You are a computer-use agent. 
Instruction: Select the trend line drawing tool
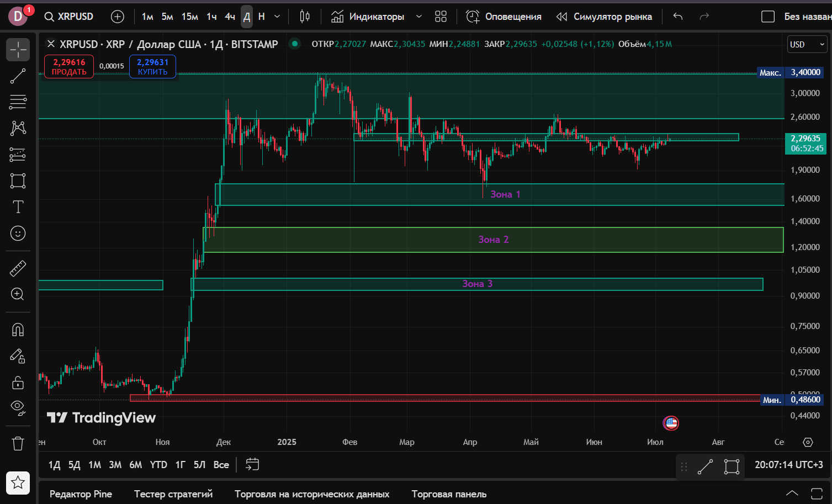pyautogui.click(x=18, y=76)
